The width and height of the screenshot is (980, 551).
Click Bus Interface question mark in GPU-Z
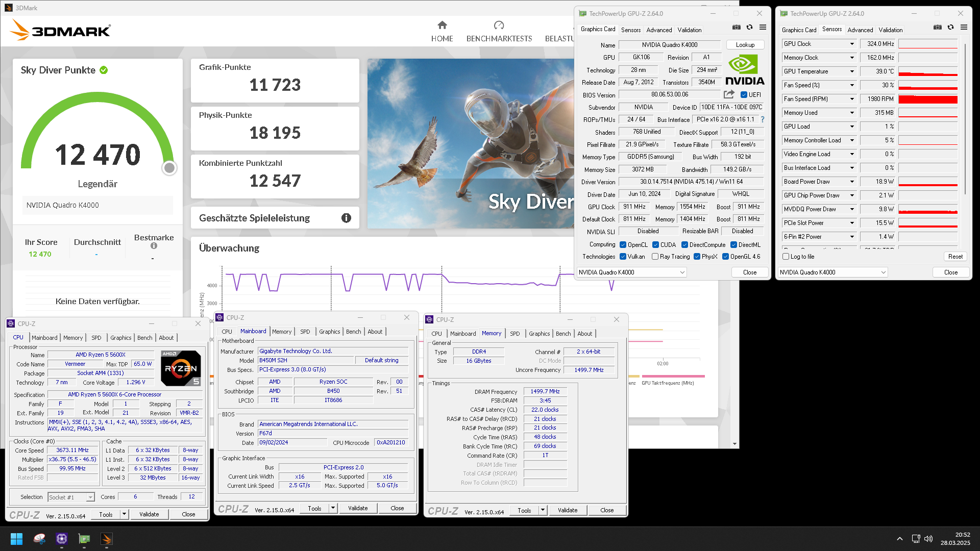pyautogui.click(x=763, y=119)
